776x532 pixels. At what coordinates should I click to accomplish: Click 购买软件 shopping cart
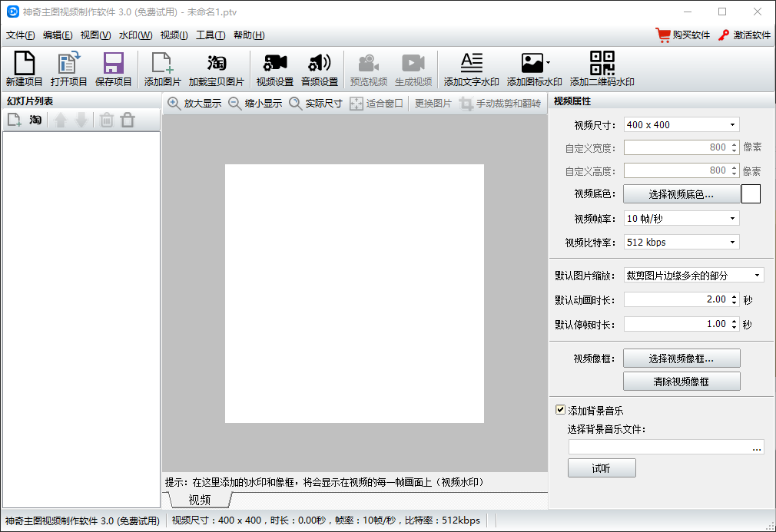[x=682, y=35]
